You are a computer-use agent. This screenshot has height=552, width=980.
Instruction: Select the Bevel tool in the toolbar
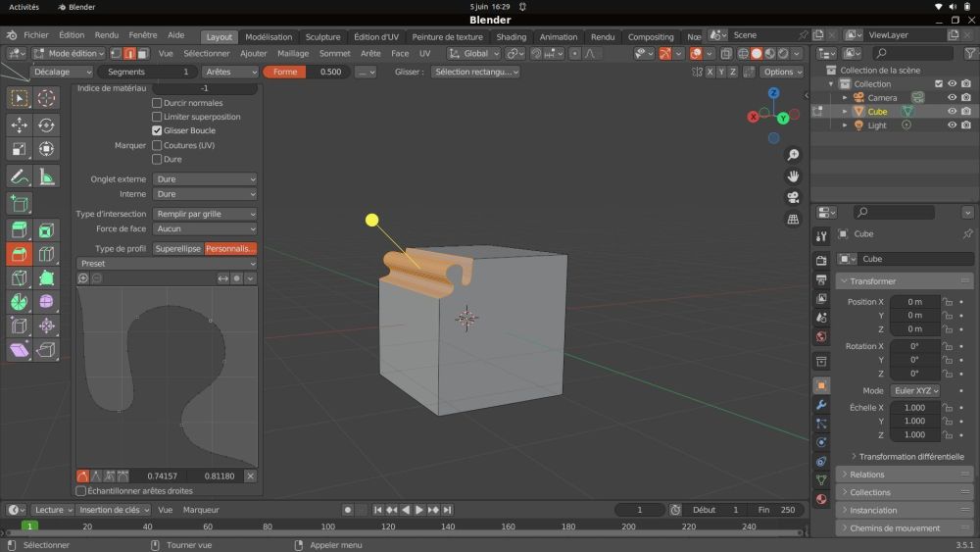point(20,254)
